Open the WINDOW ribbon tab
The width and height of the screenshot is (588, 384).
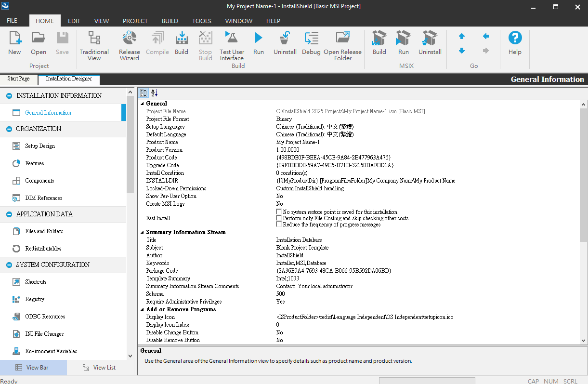point(239,21)
